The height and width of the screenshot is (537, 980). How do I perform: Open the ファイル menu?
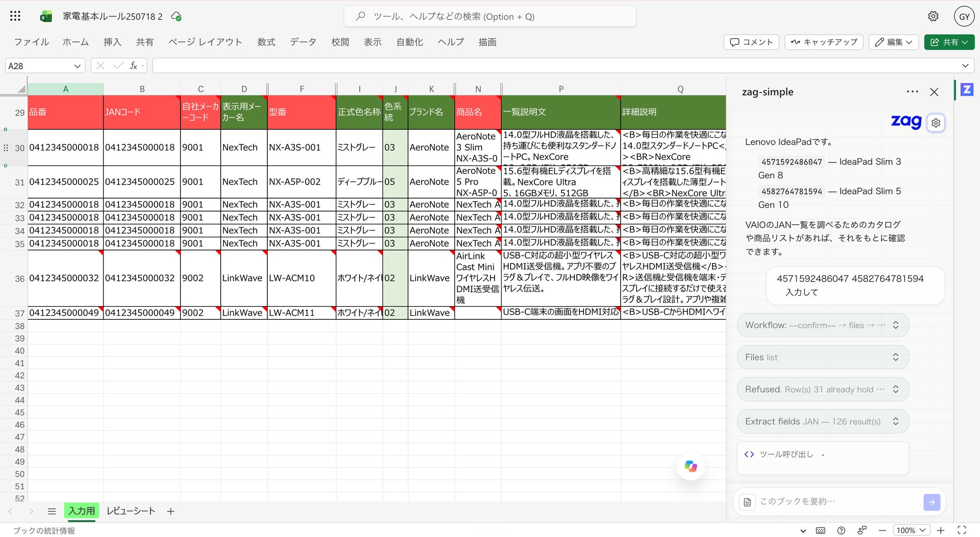[31, 42]
